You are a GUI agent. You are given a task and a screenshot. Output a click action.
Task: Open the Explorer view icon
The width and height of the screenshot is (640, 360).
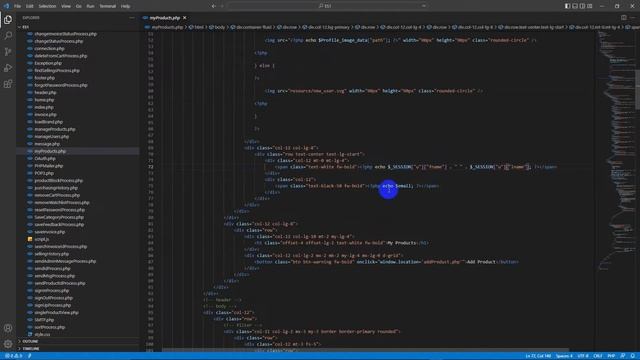coord(8,20)
